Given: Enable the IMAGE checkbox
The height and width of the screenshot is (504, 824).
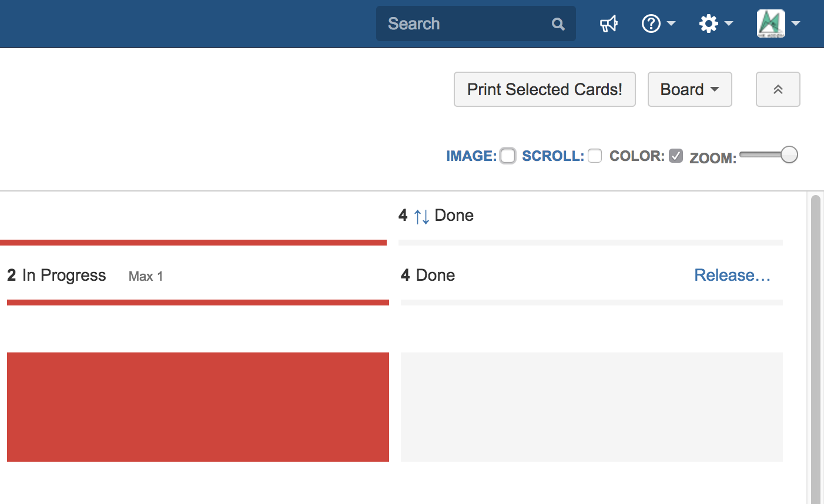Looking at the screenshot, I should point(508,156).
